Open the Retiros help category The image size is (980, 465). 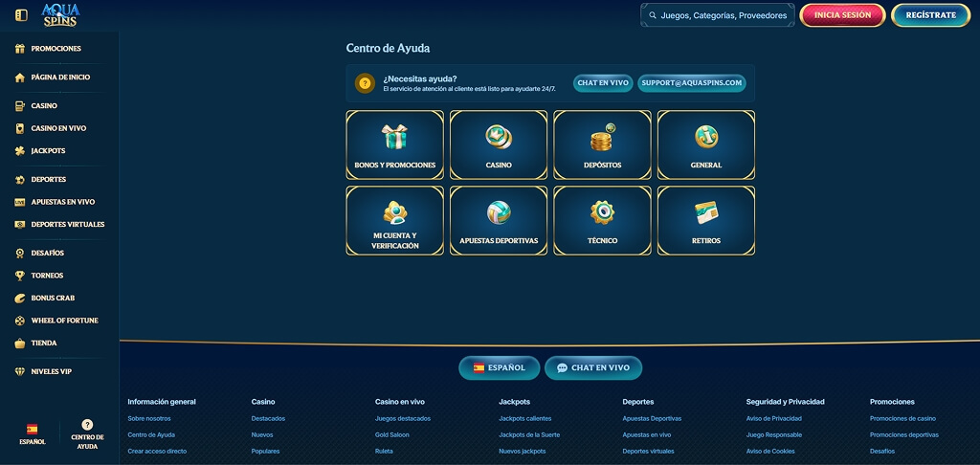[x=706, y=221]
